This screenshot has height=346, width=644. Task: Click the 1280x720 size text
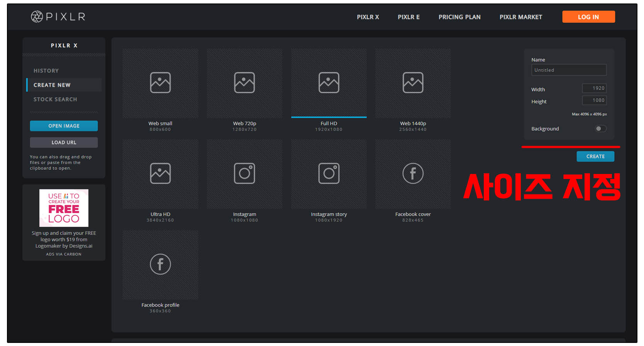click(x=244, y=130)
